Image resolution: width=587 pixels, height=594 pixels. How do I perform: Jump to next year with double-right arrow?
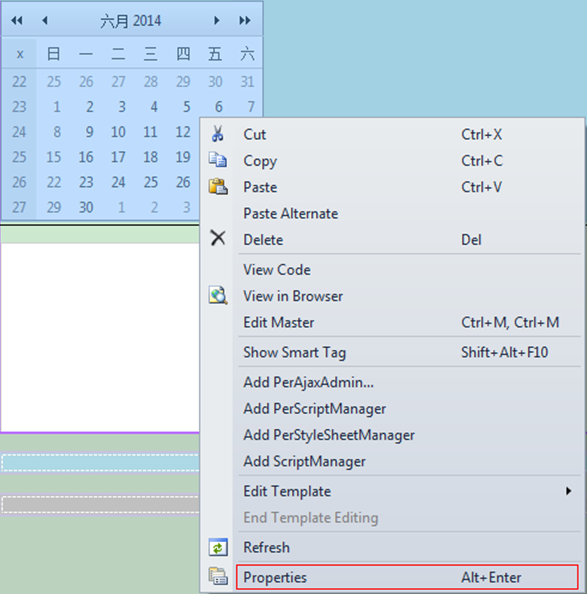tap(245, 20)
